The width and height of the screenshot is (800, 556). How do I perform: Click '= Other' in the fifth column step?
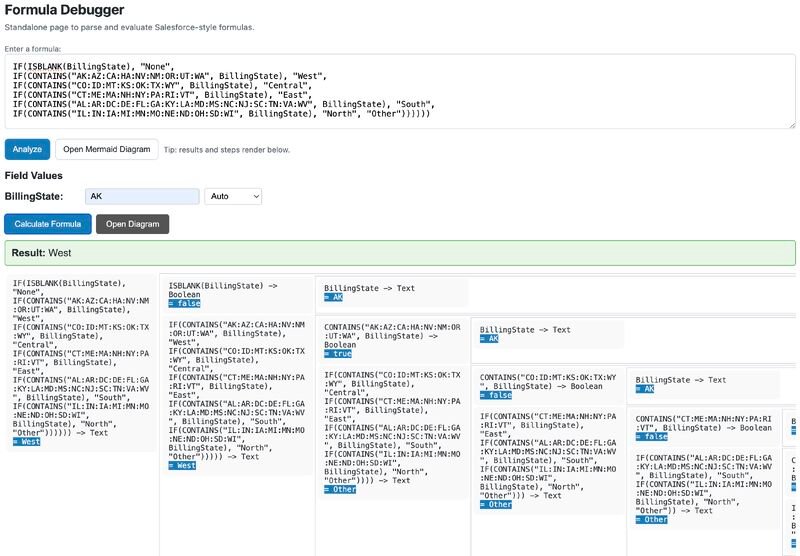[x=652, y=520]
